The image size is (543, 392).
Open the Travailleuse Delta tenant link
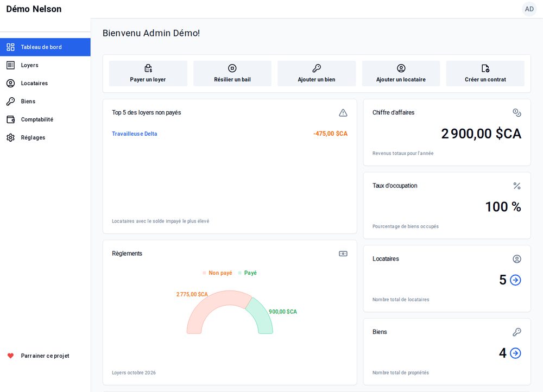(x=134, y=134)
